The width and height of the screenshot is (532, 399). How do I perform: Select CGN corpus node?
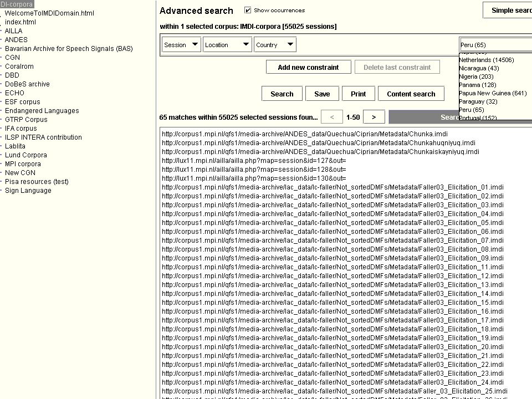point(12,57)
